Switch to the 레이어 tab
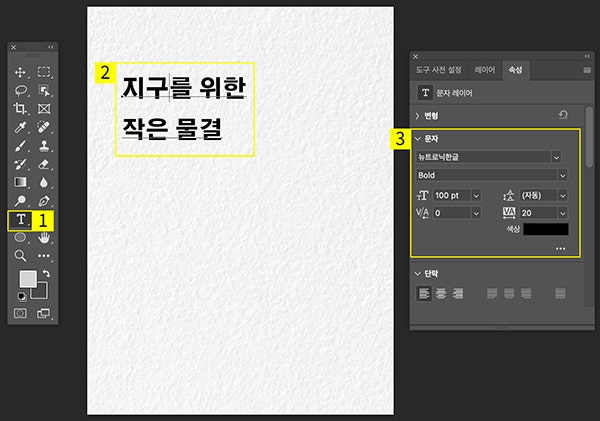 point(485,70)
